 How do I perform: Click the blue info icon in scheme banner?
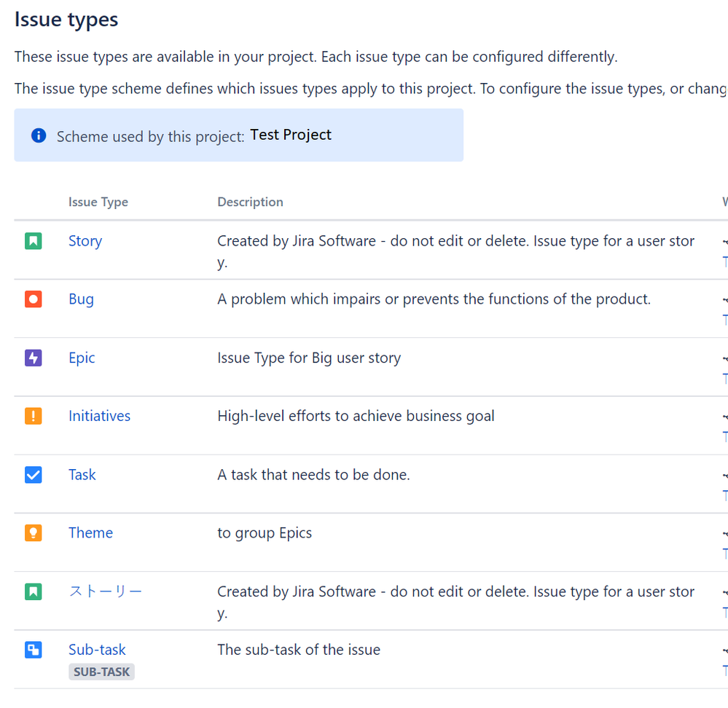tap(39, 135)
